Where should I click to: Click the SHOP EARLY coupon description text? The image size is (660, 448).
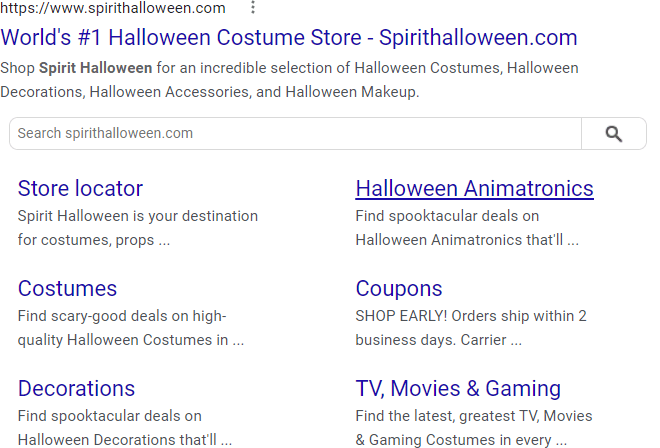click(x=470, y=328)
